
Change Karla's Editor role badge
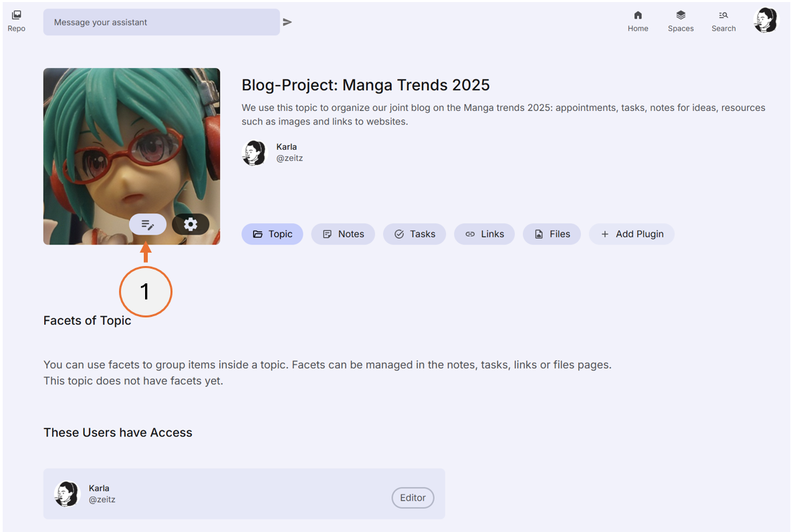click(x=413, y=498)
